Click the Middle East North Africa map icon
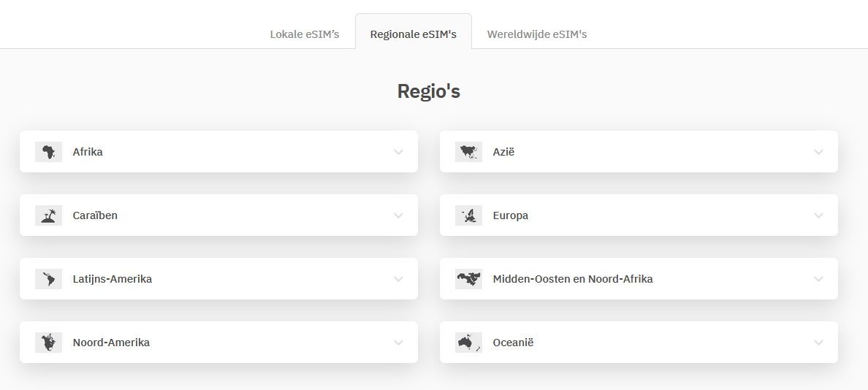Image resolution: width=868 pixels, height=390 pixels. pos(468,279)
